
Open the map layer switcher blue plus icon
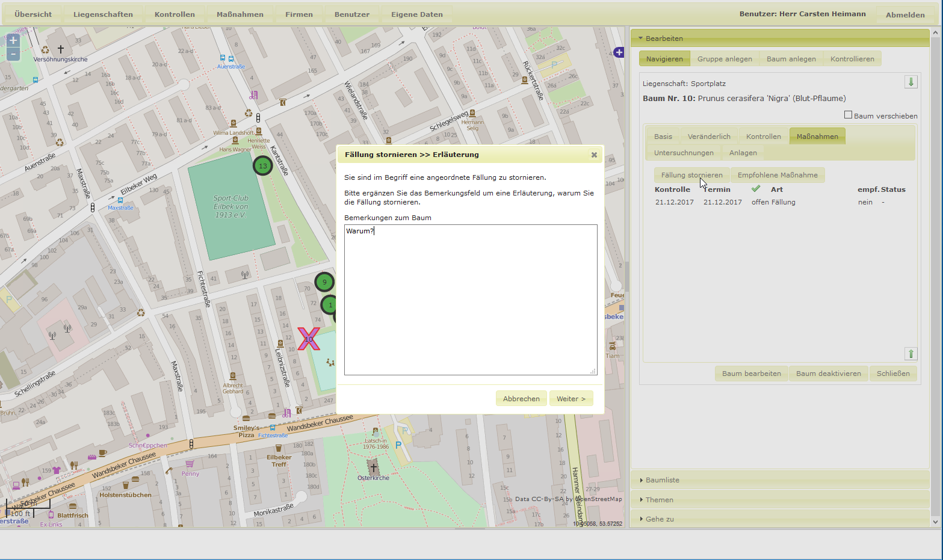pyautogui.click(x=619, y=53)
